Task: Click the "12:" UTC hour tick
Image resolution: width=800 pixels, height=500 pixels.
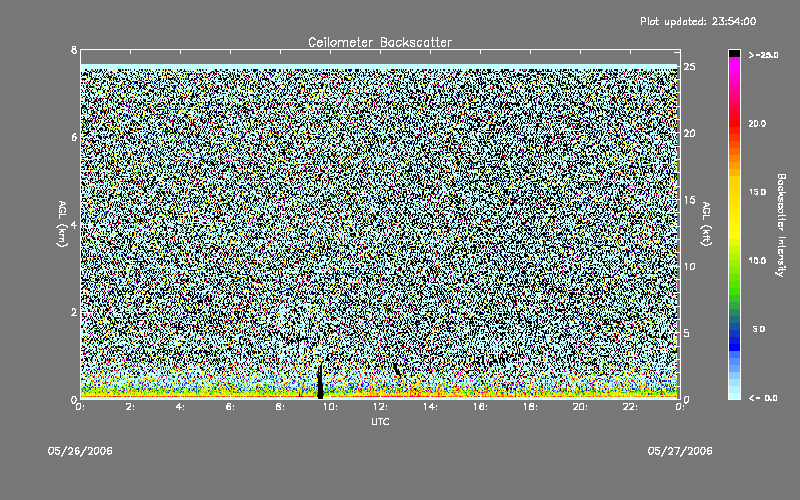Action: (380, 407)
